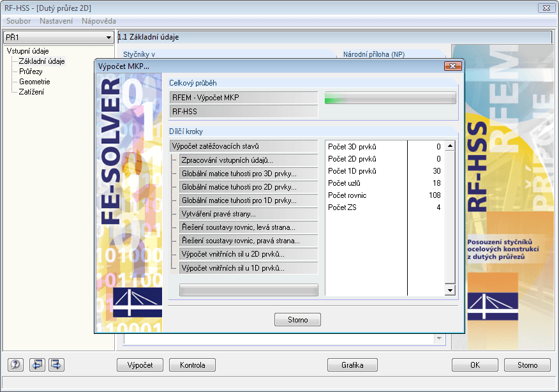Screen dimensions: 559x392
Task: Go to next module with right arrow icon
Action: tap(56, 365)
